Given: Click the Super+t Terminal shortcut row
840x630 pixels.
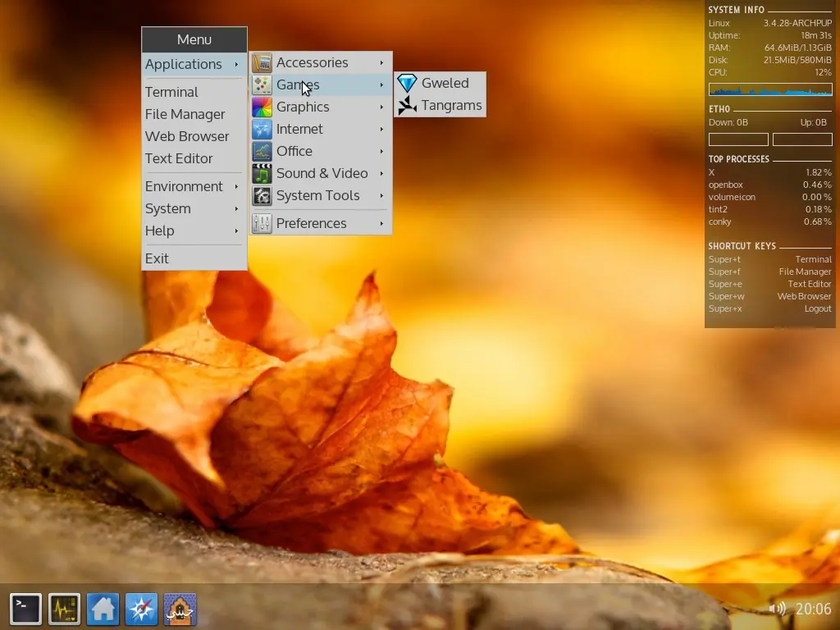Looking at the screenshot, I should [x=769, y=259].
